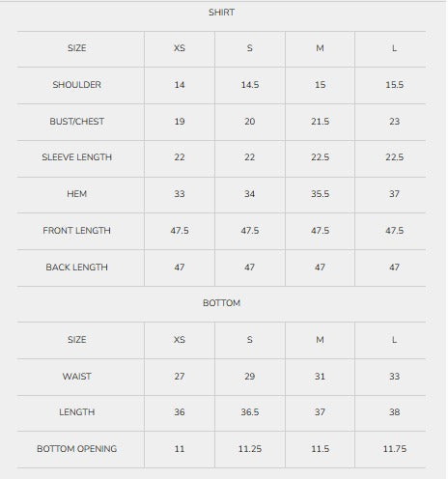Select the BUST/CHEST row label
The height and width of the screenshot is (479, 448).
(77, 122)
